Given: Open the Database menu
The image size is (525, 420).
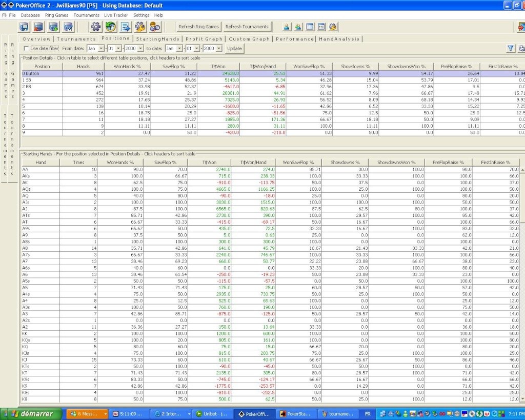Looking at the screenshot, I should (30, 15).
